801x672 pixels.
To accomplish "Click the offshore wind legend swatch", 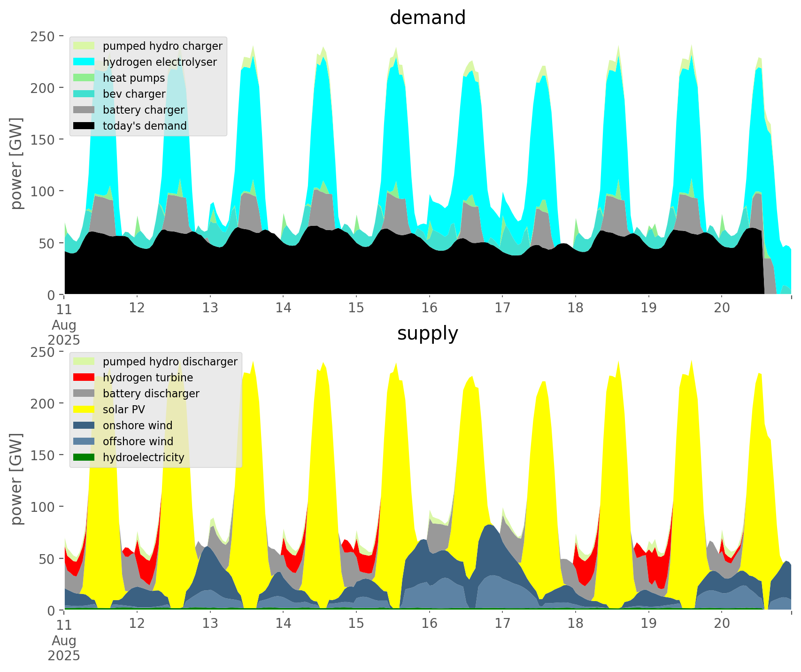I will [85, 441].
